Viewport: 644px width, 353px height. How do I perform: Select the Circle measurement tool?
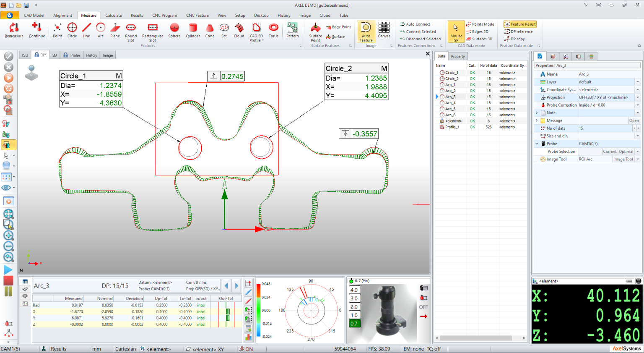pos(72,30)
